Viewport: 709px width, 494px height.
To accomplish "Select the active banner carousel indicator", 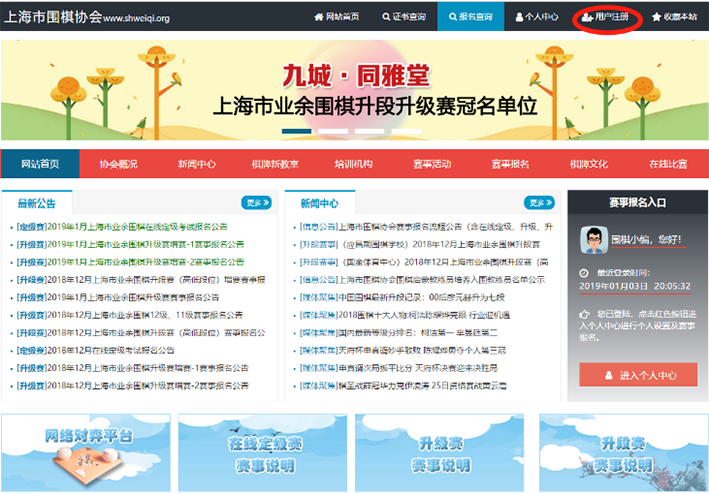I will pos(298,131).
